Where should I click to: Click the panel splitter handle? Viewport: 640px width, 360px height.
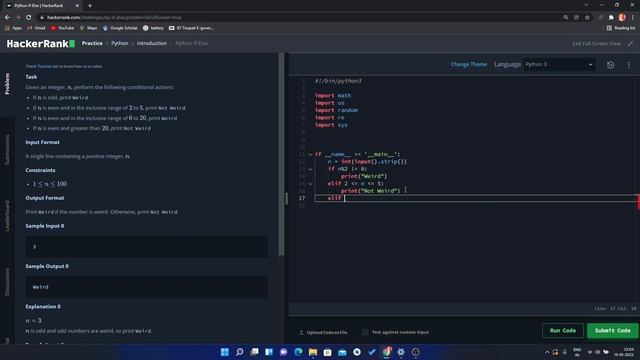tap(286, 198)
